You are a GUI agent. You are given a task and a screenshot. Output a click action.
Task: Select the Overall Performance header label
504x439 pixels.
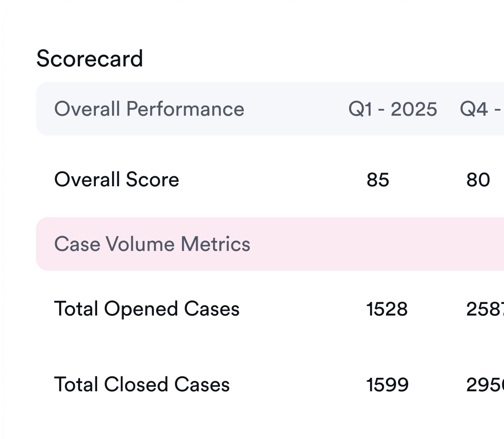tap(149, 109)
